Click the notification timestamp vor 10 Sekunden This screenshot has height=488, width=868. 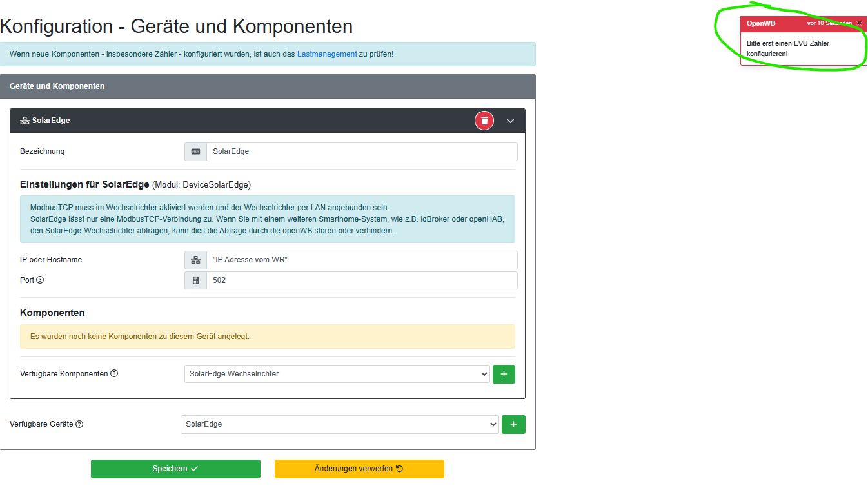pos(829,23)
